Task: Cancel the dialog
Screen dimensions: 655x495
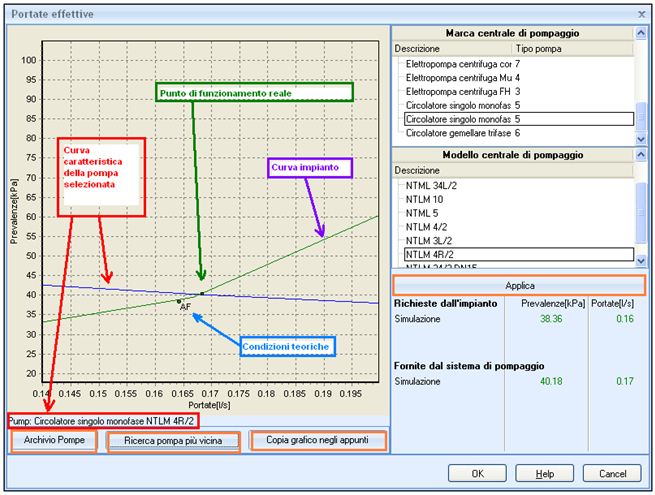Action: (611, 472)
